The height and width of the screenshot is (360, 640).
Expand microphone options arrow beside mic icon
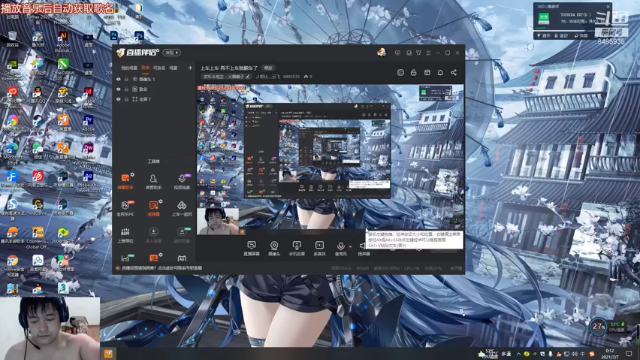(x=350, y=246)
